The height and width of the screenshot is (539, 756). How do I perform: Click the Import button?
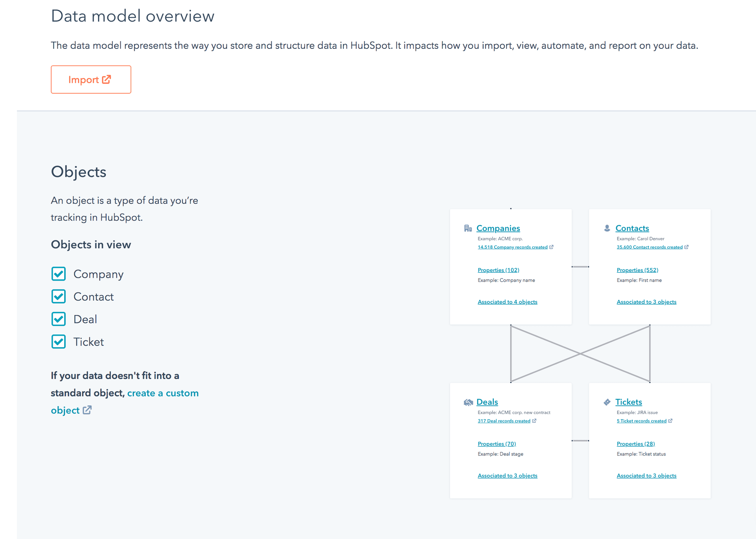coord(91,79)
